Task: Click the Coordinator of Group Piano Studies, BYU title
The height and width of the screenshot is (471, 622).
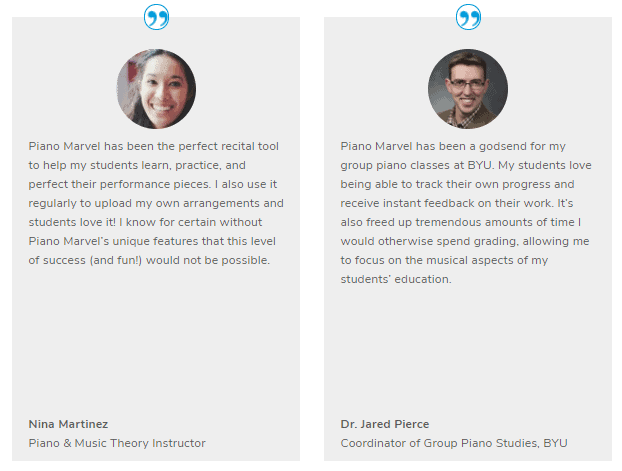Action: [454, 443]
